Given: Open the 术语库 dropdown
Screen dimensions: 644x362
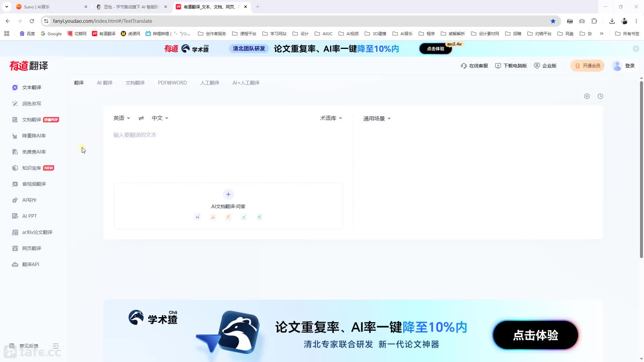Looking at the screenshot, I should [331, 118].
